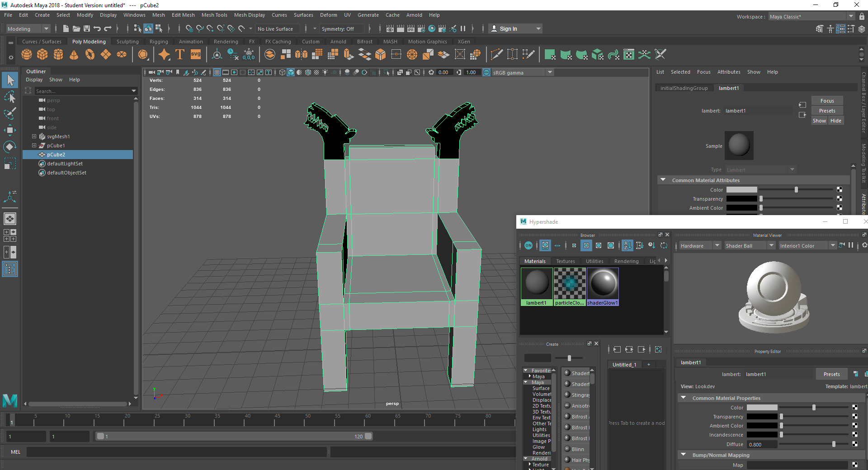
Task: Create a polygon torus from the shelf
Action: 90,55
